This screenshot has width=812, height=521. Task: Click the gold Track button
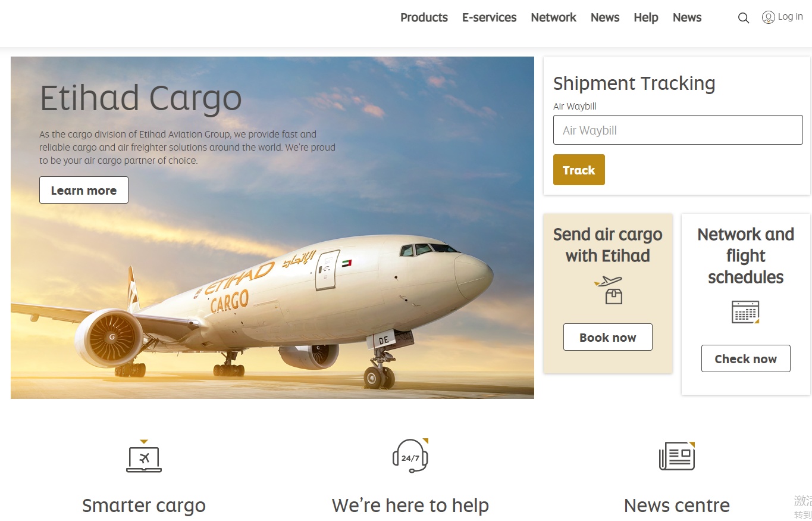click(x=579, y=170)
